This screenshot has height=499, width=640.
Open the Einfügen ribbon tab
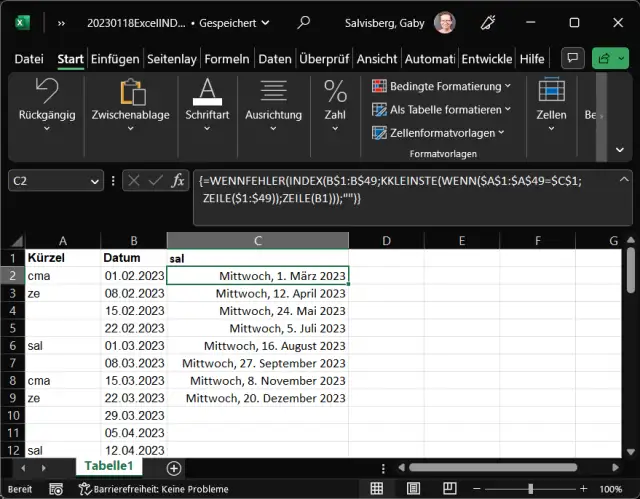click(115, 60)
